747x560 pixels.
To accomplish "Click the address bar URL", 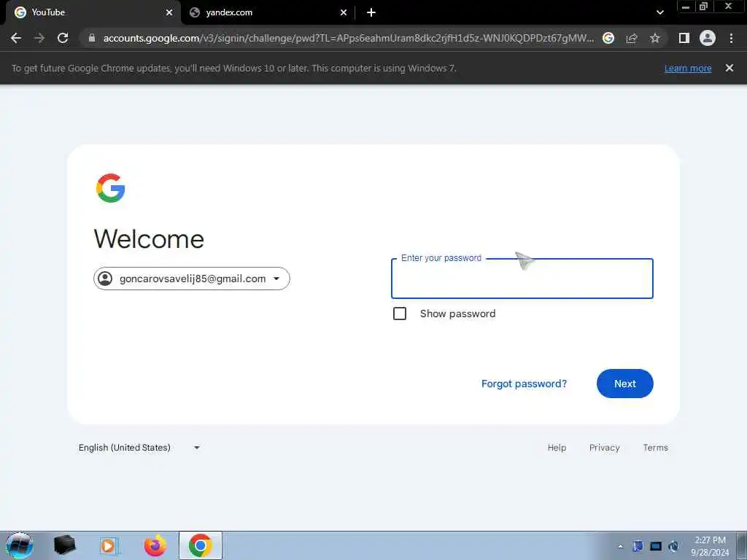I will (x=348, y=38).
